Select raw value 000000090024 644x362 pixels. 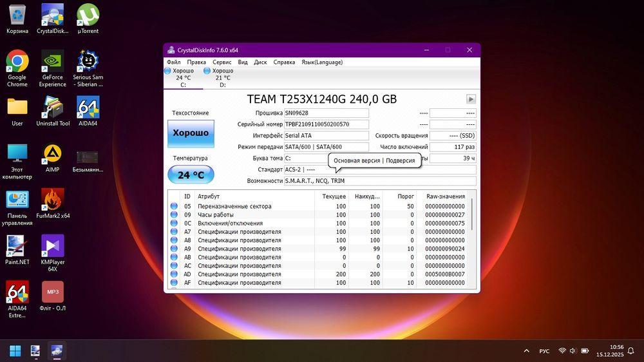tap(445, 249)
